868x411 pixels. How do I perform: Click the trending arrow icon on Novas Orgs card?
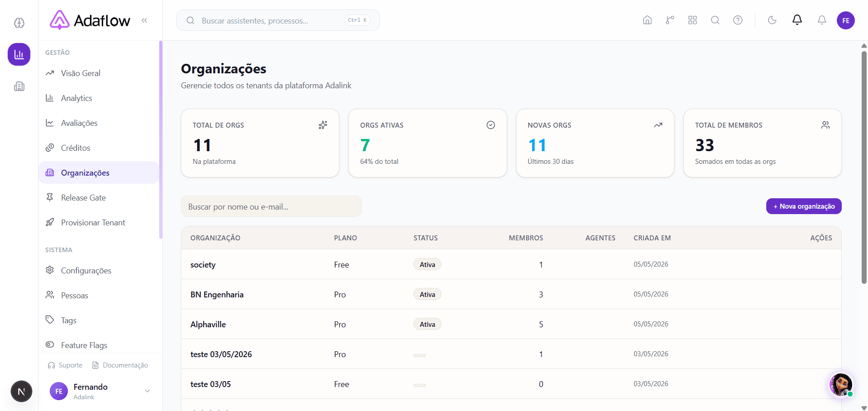[658, 125]
